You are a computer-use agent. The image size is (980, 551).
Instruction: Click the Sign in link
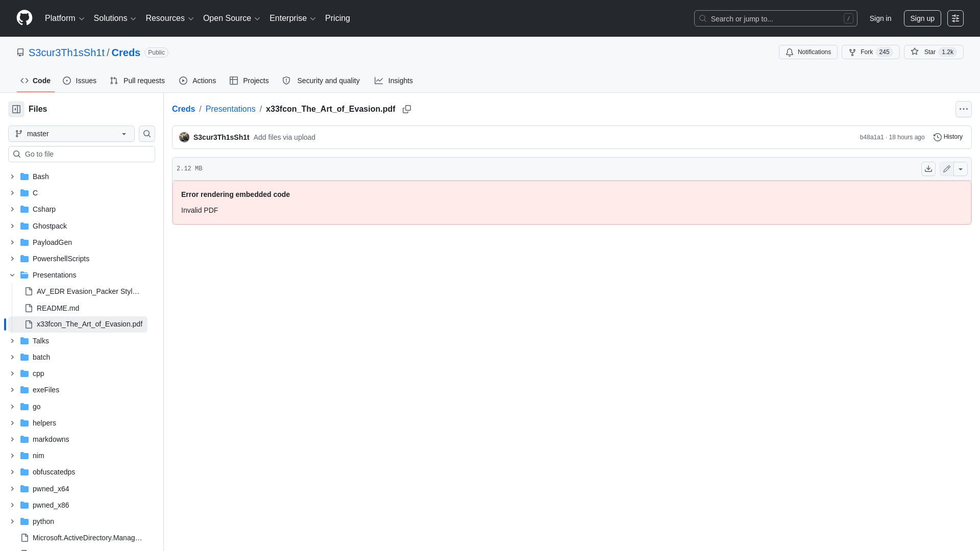880,18
